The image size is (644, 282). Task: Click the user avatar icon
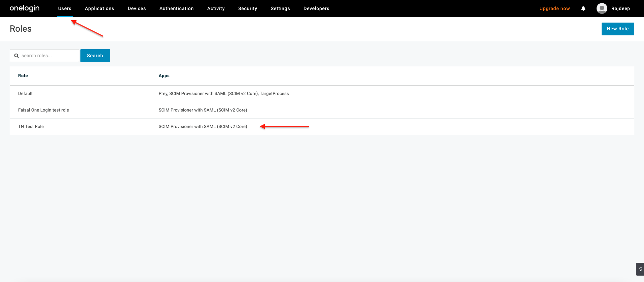602,8
